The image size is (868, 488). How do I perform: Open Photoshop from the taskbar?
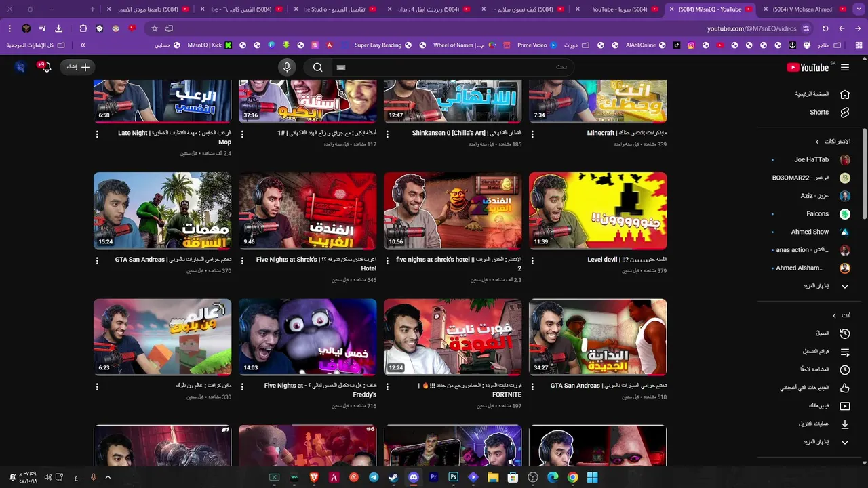pos(454,477)
